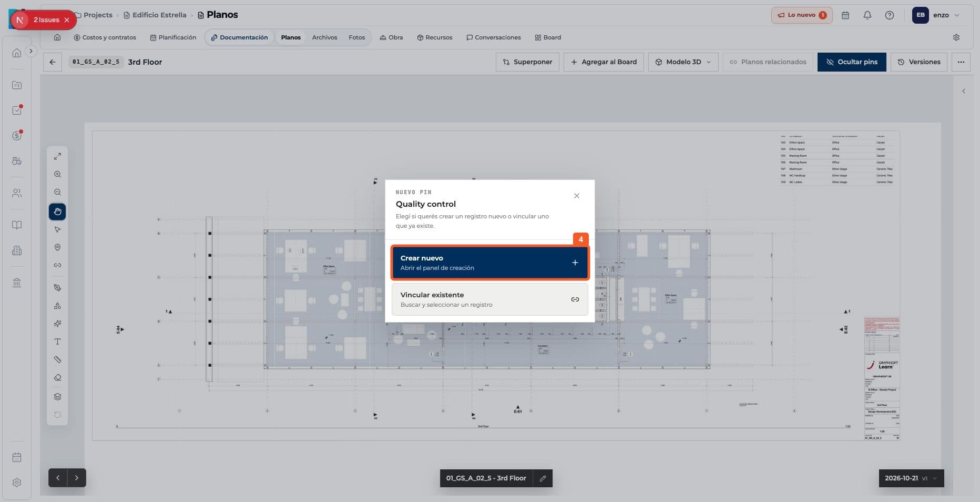This screenshot has height=502, width=980.
Task: Select the hand pan tool
Action: click(x=57, y=212)
